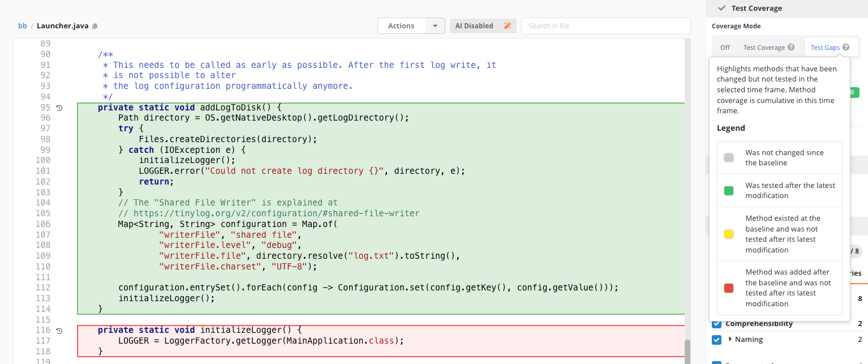Image resolution: width=868 pixels, height=364 pixels.
Task: Click the 'Map<String, String> configuration' line
Action: point(227,224)
